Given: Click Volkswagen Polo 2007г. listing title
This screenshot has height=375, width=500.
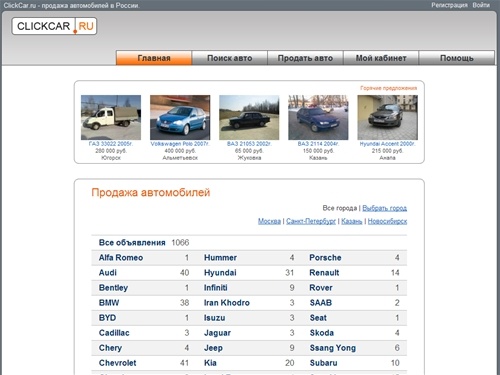Looking at the screenshot, I should [180, 144].
